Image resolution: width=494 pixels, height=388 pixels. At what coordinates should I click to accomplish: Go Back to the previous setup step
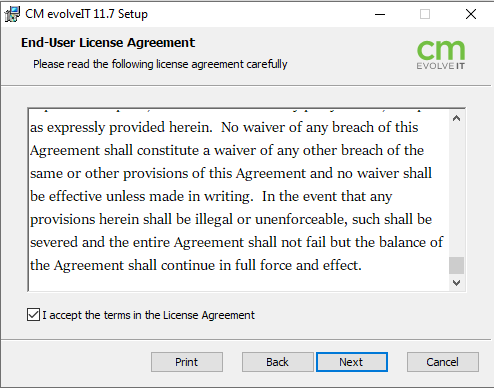tap(277, 362)
